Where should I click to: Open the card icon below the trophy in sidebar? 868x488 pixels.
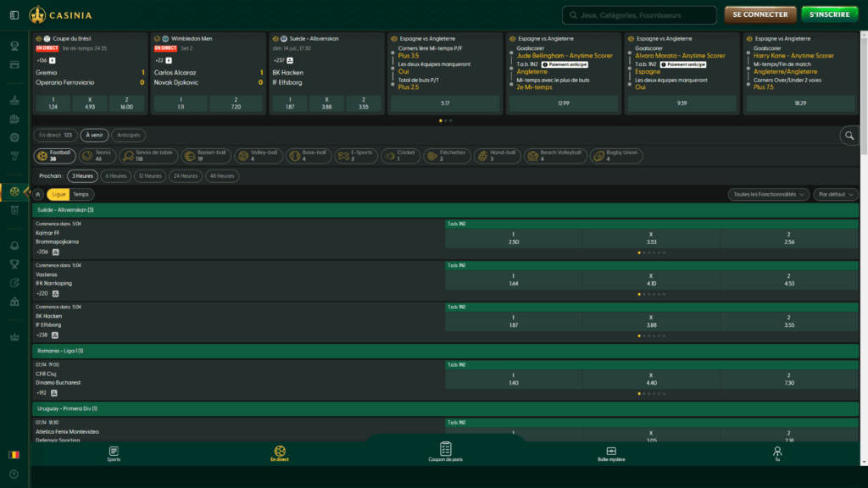(x=14, y=64)
